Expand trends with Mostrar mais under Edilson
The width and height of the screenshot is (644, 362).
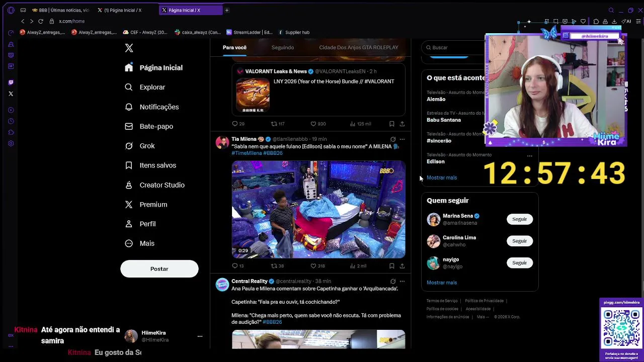pos(442,177)
